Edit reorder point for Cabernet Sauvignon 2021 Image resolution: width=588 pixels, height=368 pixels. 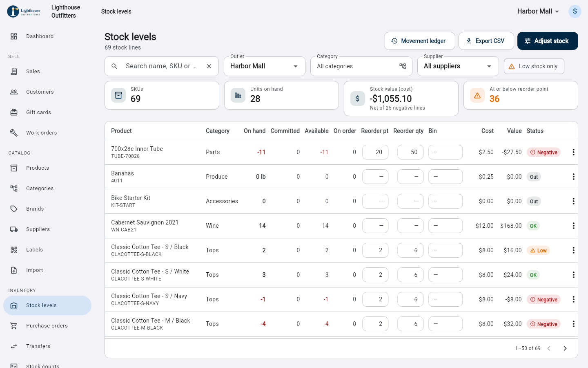pyautogui.click(x=375, y=226)
